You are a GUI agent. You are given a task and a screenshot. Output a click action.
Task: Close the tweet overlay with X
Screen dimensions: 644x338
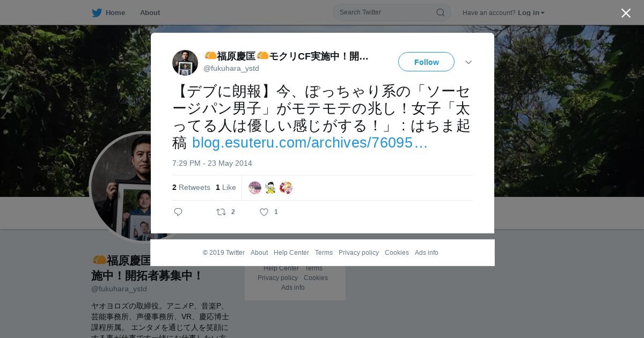(626, 13)
